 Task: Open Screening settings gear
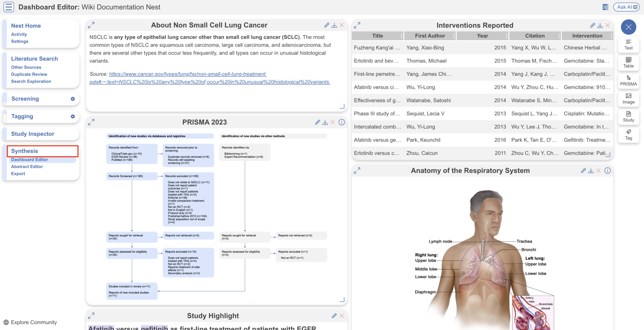73,99
